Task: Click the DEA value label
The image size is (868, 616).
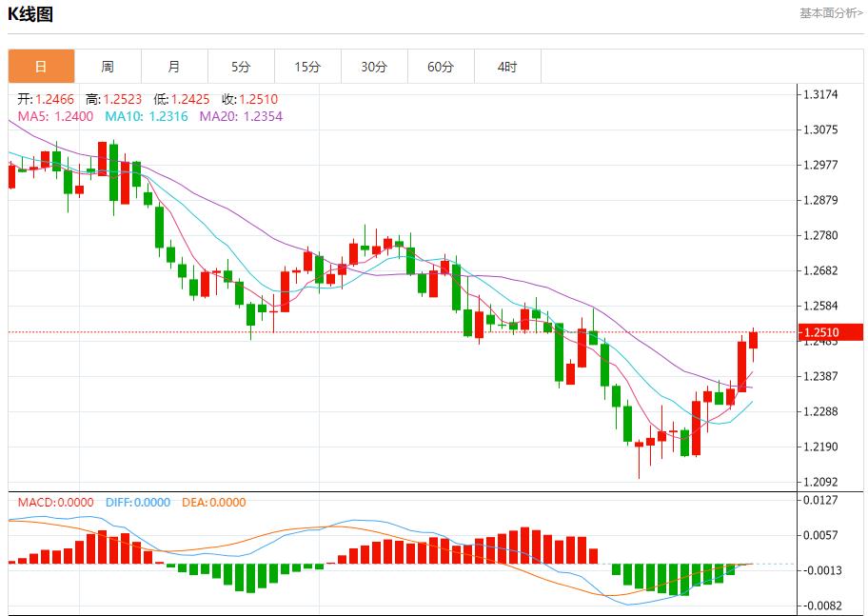Action: [212, 503]
